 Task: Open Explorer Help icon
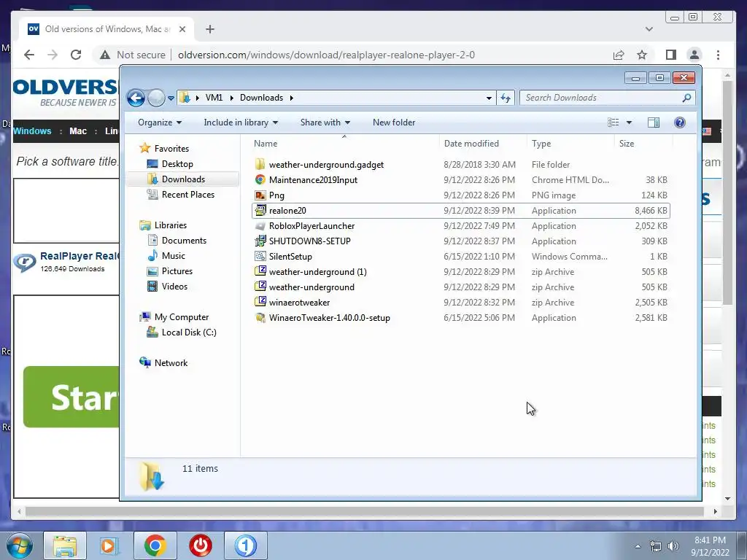[679, 122]
